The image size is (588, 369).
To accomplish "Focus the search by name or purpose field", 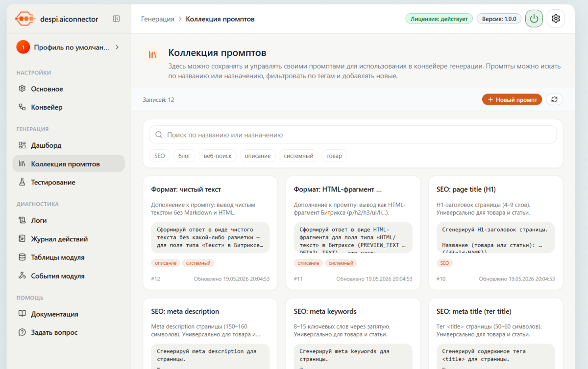I will (353, 135).
